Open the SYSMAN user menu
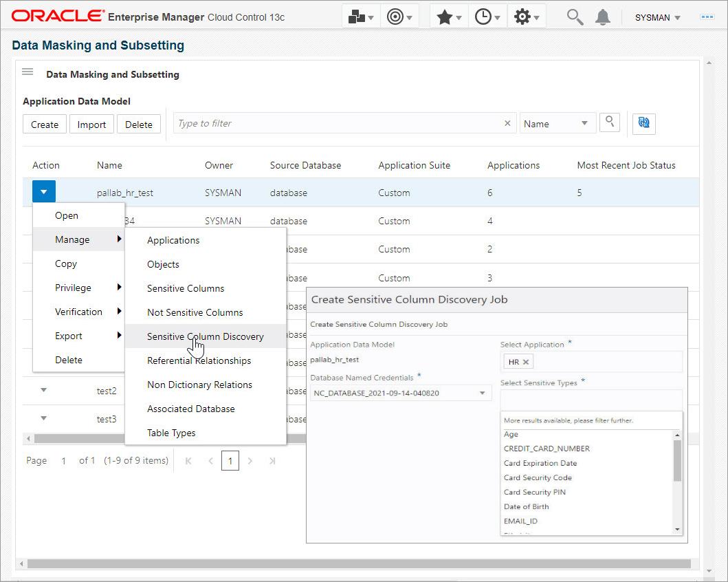The height and width of the screenshot is (582, 728). tap(657, 18)
